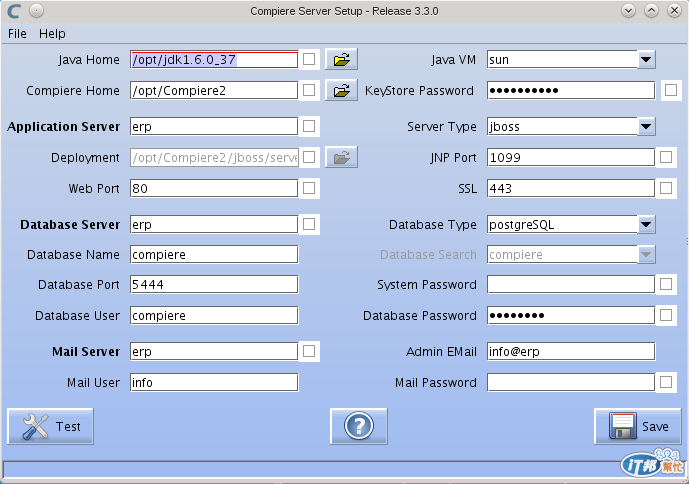The image size is (689, 484).
Task: Toggle the SSL checkbox
Action: click(x=666, y=189)
